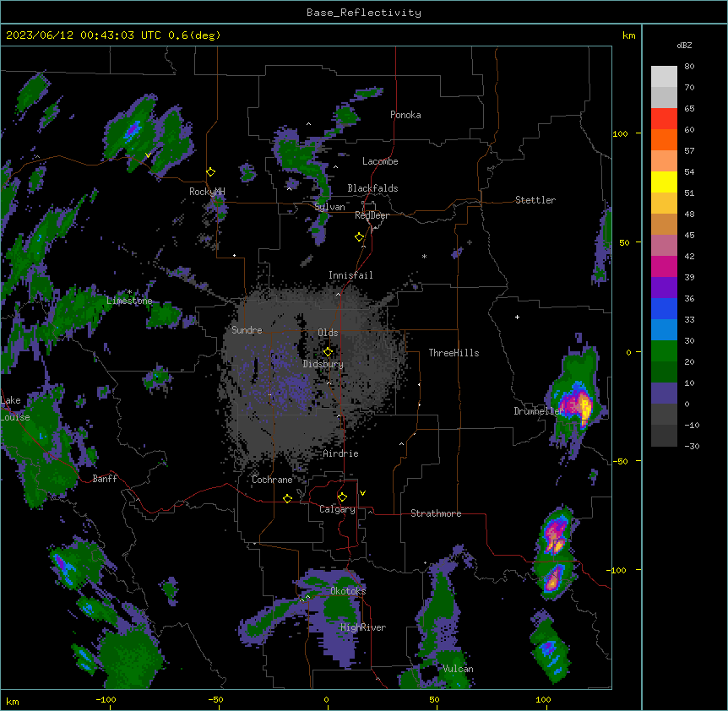Click the white plus marker north of Drumheller
Image resolution: width=728 pixels, height=711 pixels.
click(517, 317)
